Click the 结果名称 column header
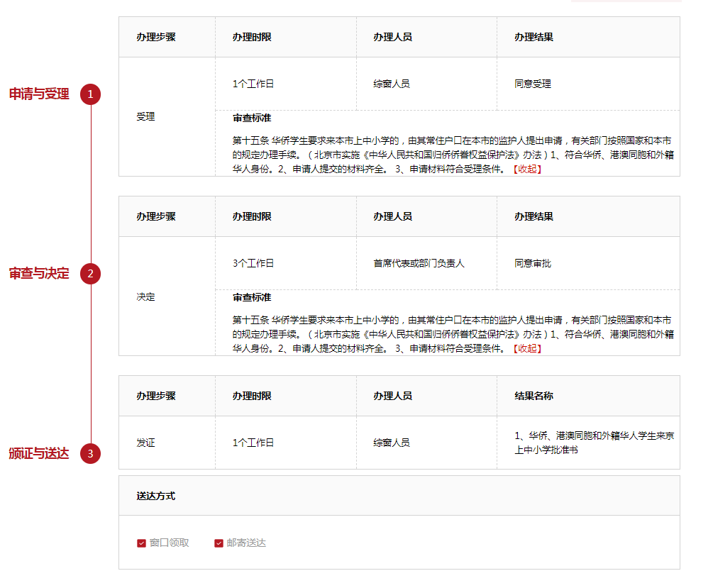The width and height of the screenshot is (713, 588). 534,396
